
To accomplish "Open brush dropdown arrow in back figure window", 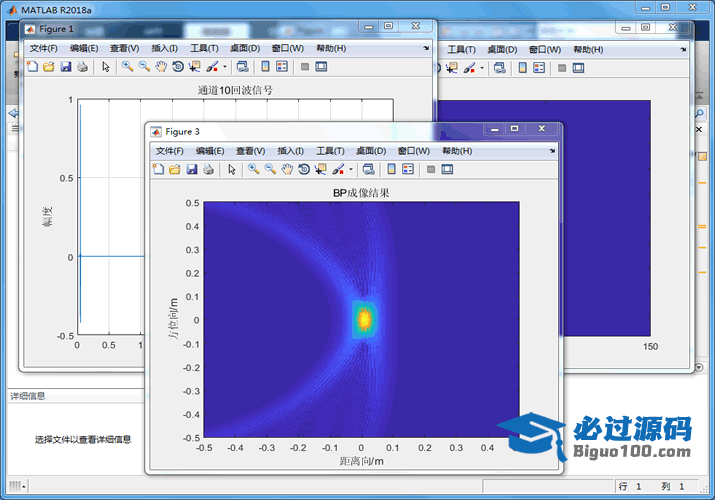I will [482, 68].
